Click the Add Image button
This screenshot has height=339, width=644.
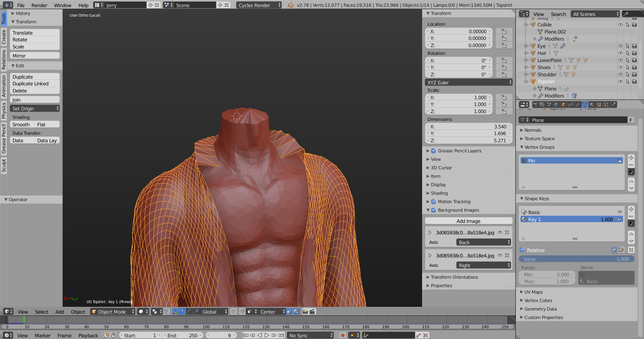click(x=468, y=221)
